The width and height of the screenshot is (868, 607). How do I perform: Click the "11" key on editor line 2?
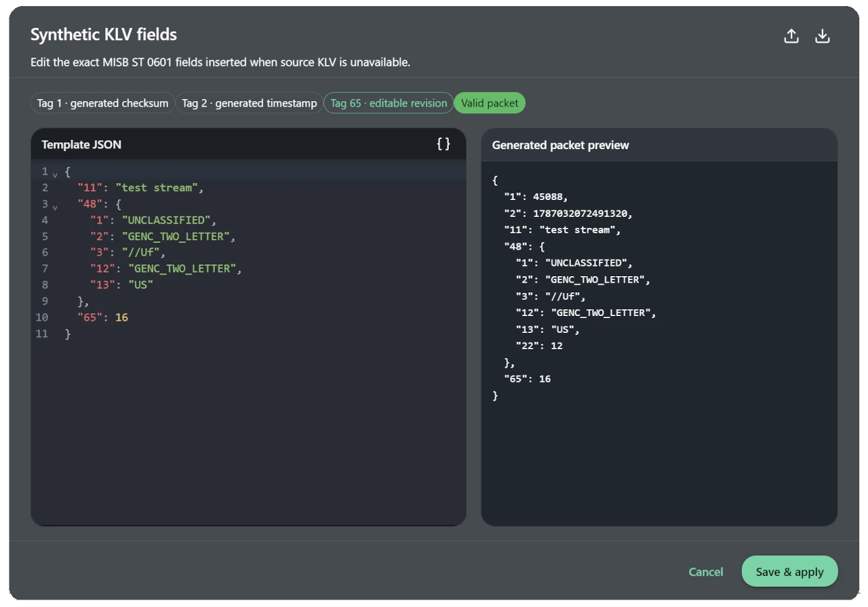(x=90, y=188)
